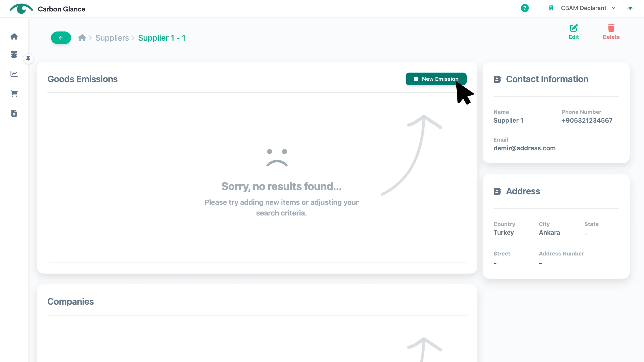Click the eye icon in top-right corner
The height and width of the screenshot is (362, 644).
click(x=631, y=8)
